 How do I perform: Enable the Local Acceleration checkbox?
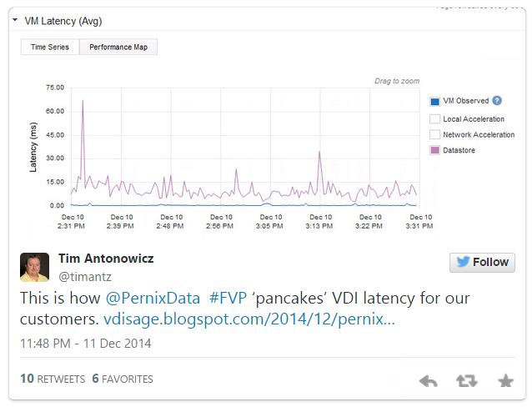[434, 119]
